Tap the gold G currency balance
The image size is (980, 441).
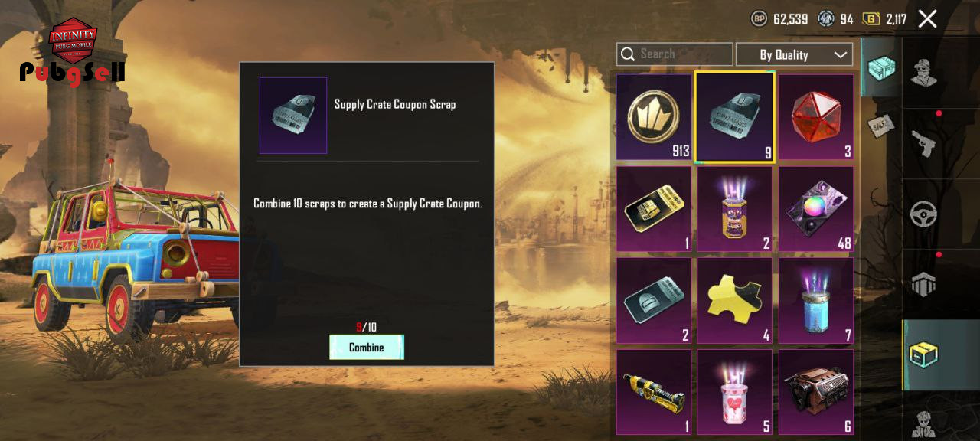884,19
